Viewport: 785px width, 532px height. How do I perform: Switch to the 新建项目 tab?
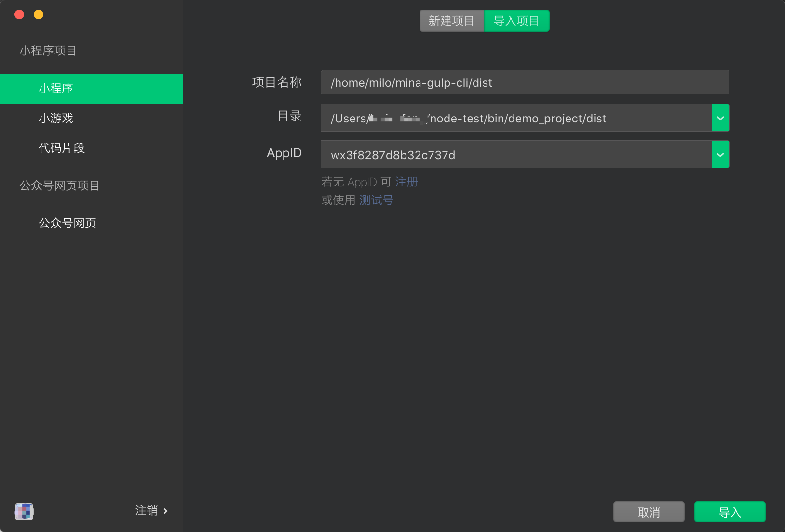(x=452, y=21)
